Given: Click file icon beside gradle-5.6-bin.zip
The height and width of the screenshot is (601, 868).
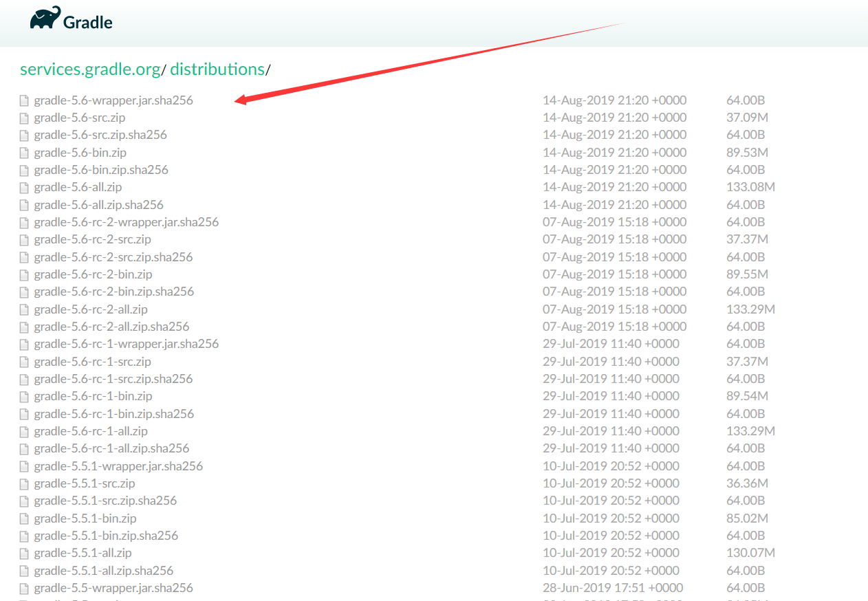Looking at the screenshot, I should 24,153.
